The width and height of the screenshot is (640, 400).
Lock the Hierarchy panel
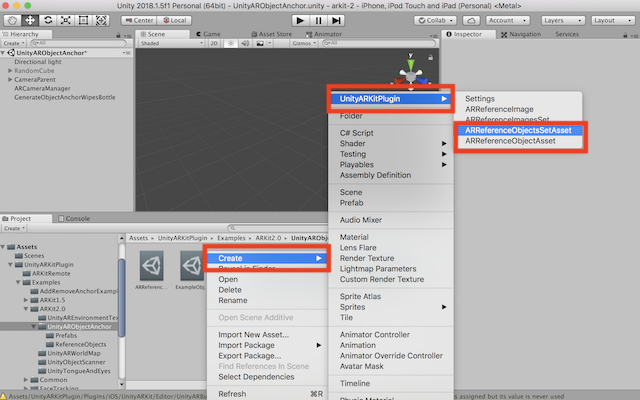click(118, 36)
